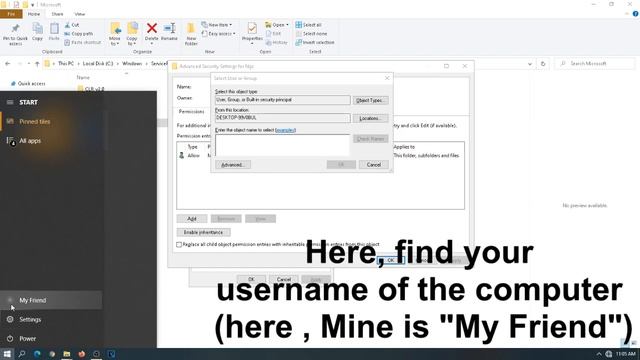This screenshot has height=360, width=640.
Task: Open the examples link in the dialog
Action: (285, 130)
